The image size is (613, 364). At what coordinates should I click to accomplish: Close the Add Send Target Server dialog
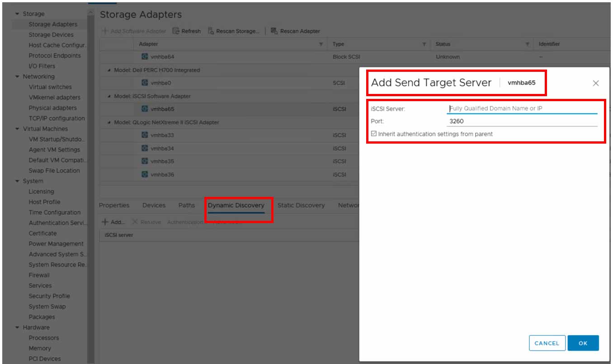point(596,83)
